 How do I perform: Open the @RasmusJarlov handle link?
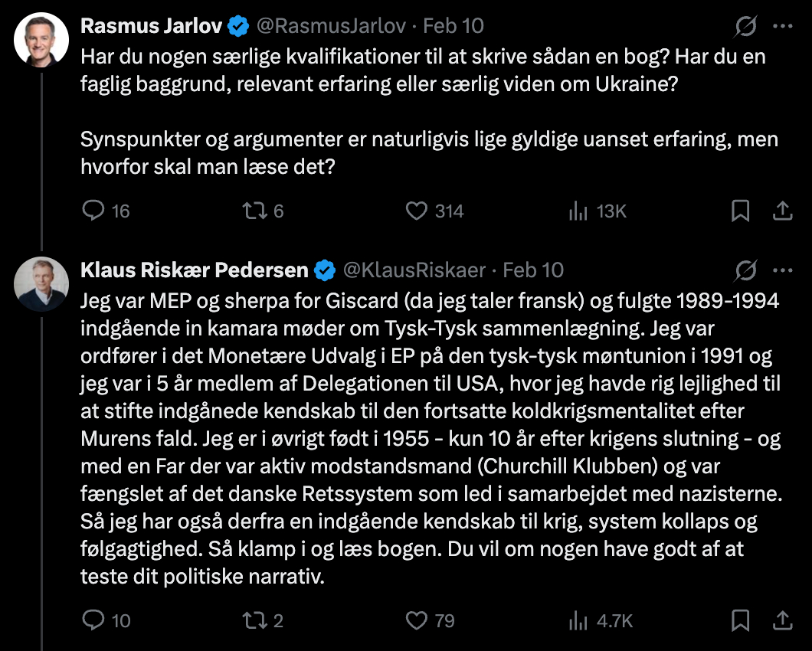click(x=330, y=26)
